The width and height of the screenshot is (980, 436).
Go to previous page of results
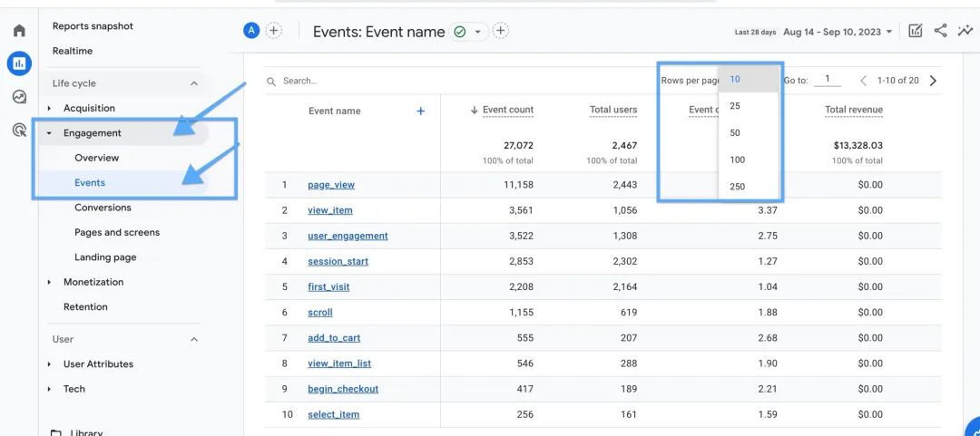(x=864, y=81)
